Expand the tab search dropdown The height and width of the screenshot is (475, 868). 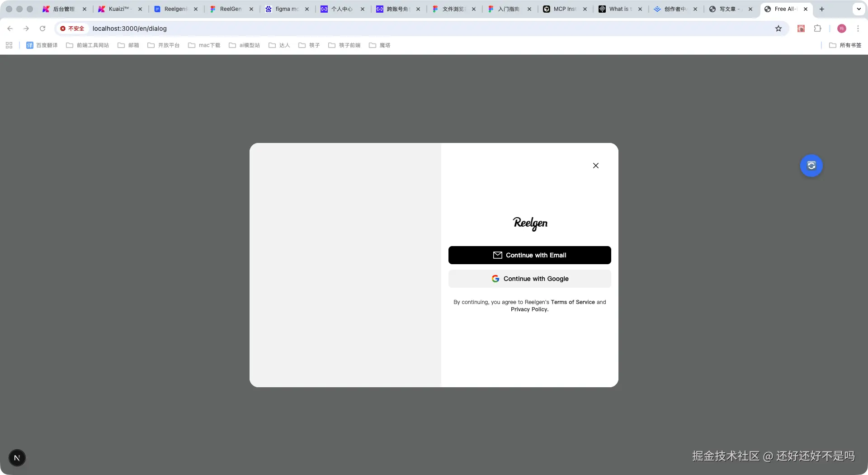(x=859, y=9)
